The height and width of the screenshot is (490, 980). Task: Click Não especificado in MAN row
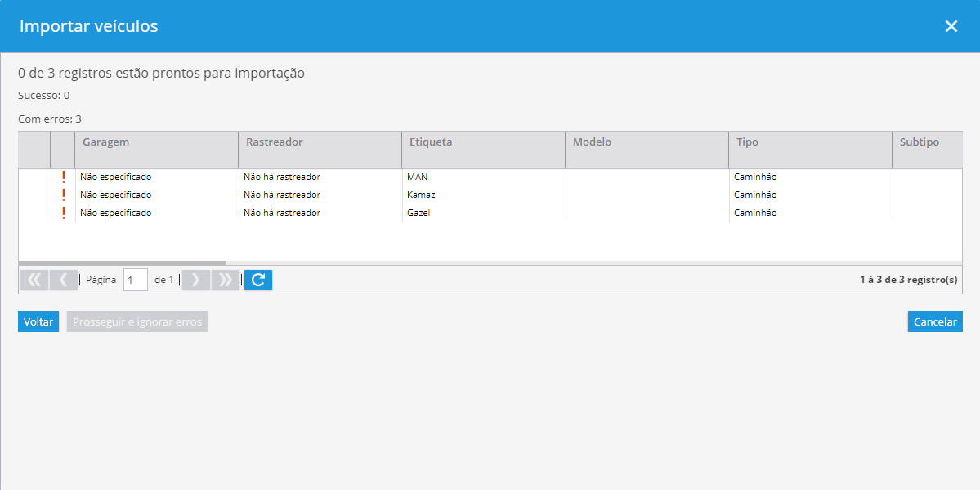[x=115, y=177]
